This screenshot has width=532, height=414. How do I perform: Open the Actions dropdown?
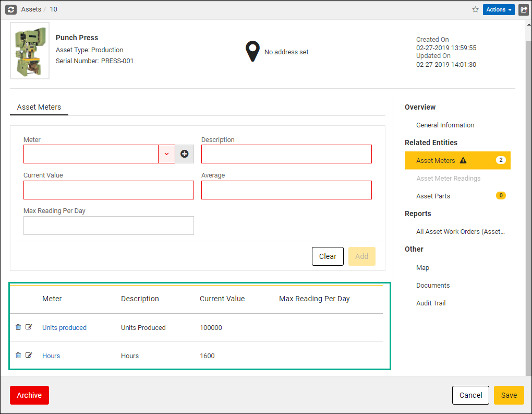pos(498,9)
